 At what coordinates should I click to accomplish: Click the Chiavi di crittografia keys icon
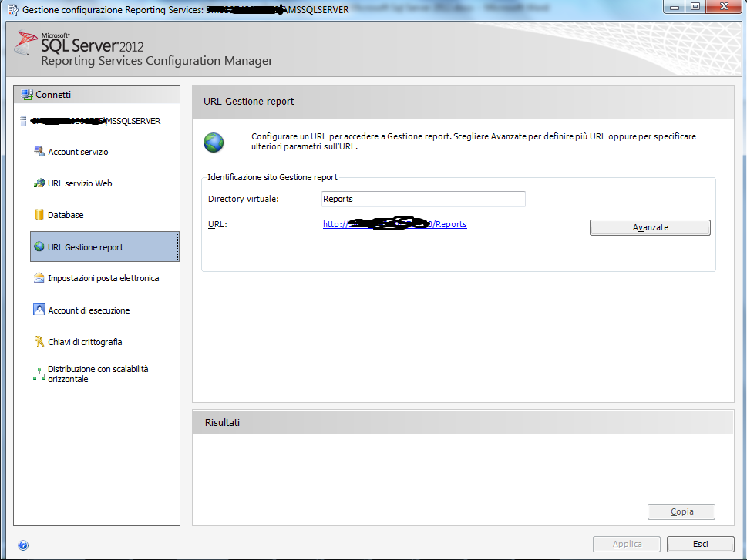39,341
